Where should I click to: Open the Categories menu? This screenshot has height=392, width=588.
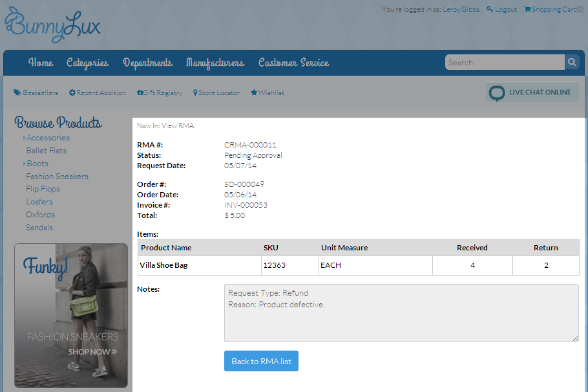tap(87, 63)
